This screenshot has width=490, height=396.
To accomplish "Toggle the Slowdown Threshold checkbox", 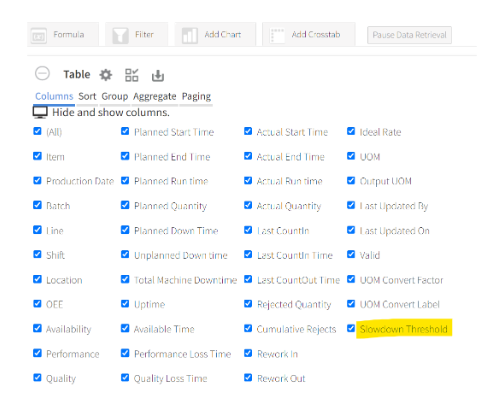I will pyautogui.click(x=351, y=328).
